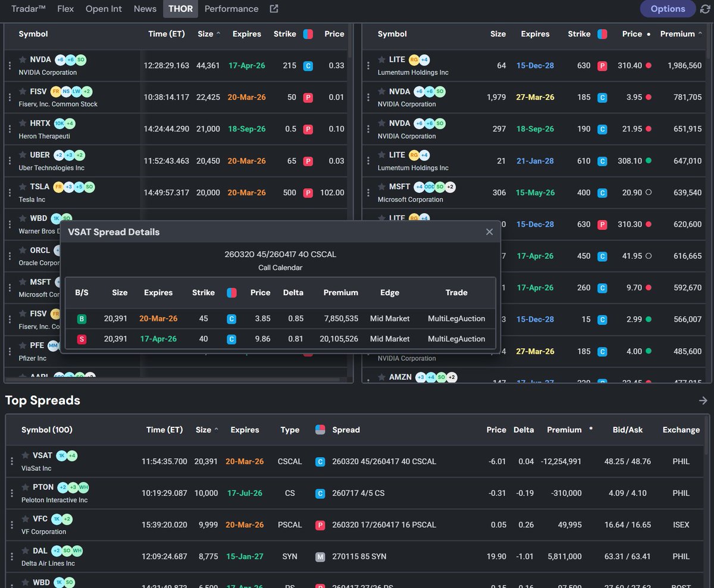Click the 10K badge on HRTX row
714x588 pixels.
point(59,123)
